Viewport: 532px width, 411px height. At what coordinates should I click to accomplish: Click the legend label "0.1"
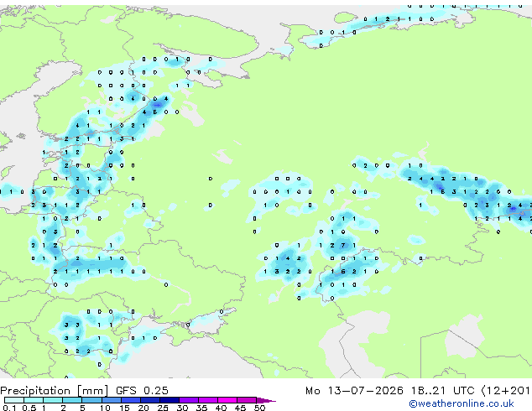9,408
